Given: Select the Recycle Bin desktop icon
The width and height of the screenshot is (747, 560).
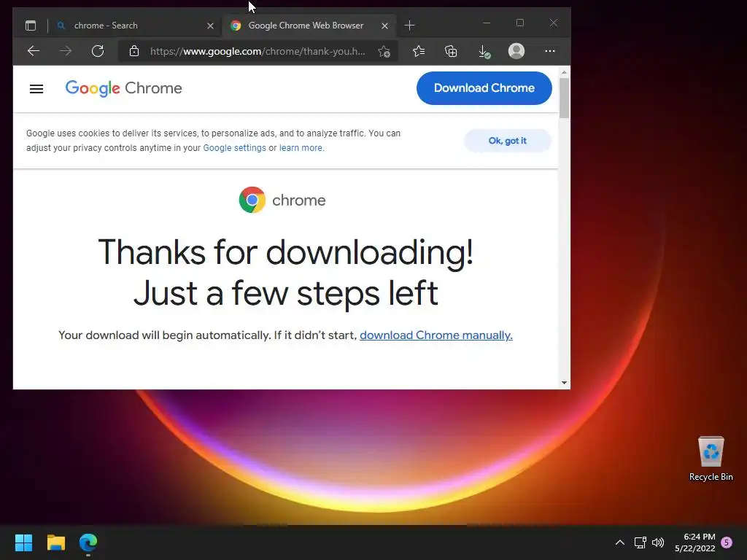Looking at the screenshot, I should (x=711, y=459).
